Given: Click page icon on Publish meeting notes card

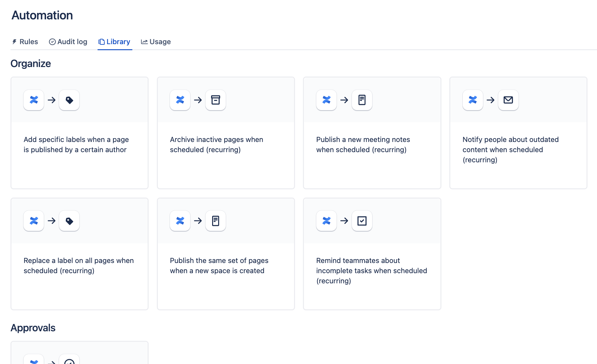Looking at the screenshot, I should tap(362, 100).
